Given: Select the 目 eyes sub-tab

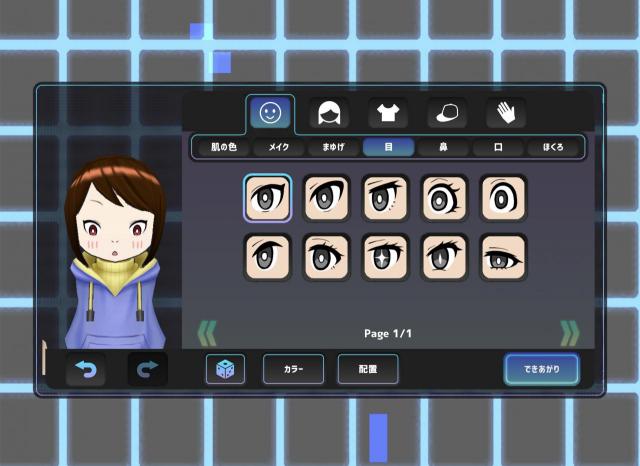Looking at the screenshot, I should click(389, 147).
